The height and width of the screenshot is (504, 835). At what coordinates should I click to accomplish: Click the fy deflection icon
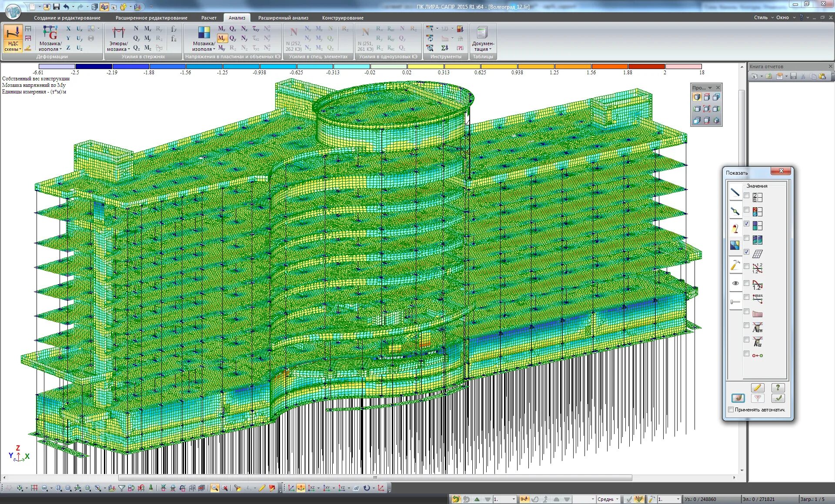pyautogui.click(x=174, y=29)
